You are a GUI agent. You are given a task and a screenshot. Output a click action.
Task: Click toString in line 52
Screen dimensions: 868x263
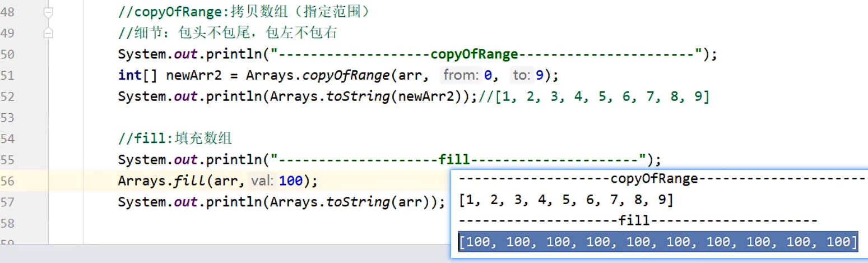click(x=359, y=96)
